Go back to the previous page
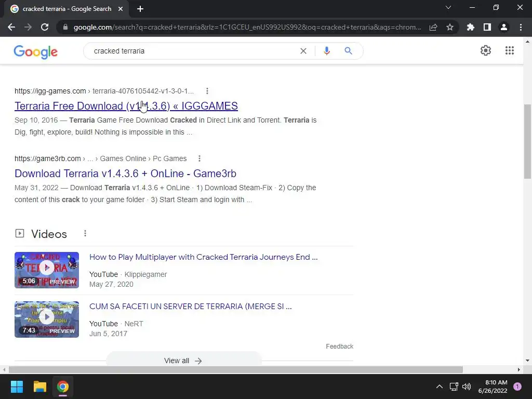Viewport: 532px width, 399px height. tap(11, 27)
